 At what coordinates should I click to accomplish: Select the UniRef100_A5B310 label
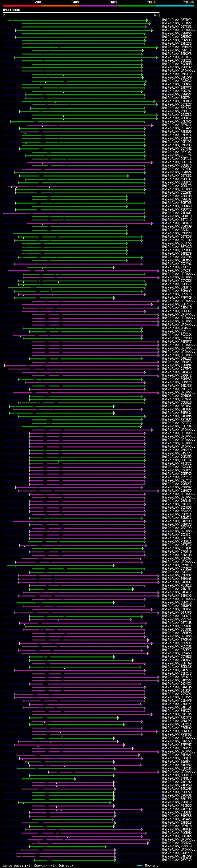click(x=176, y=74)
